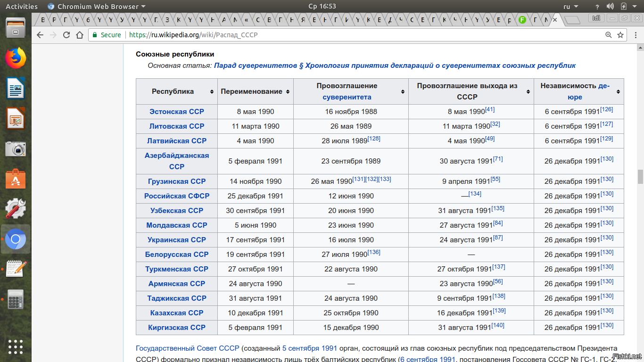
Task: Follow the суверенитета link in table header
Action: [347, 97]
